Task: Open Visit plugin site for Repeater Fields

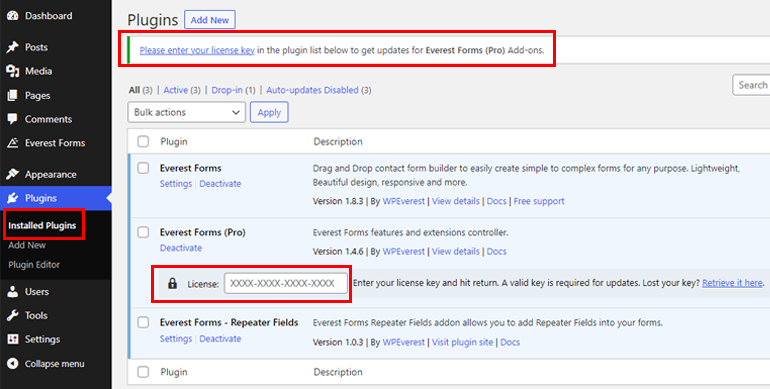Action: [x=463, y=342]
